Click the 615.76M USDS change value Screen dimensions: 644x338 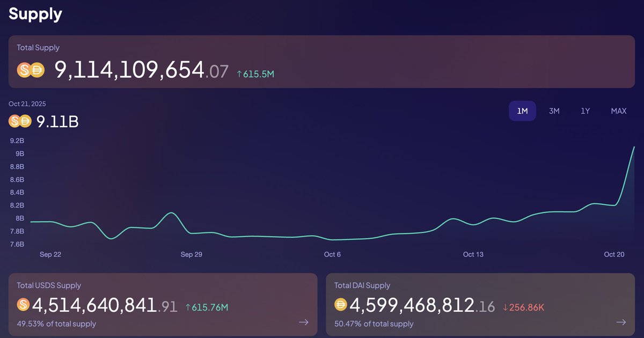(210, 307)
